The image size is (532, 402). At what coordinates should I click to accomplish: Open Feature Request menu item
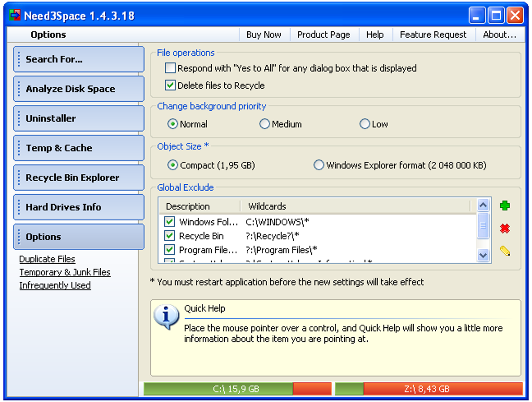point(433,34)
